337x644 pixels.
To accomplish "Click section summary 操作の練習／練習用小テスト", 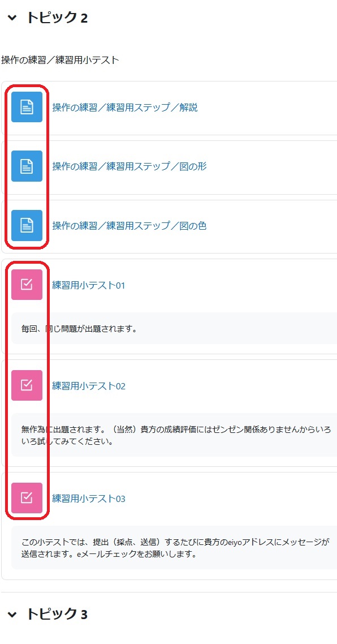I will (60, 61).
